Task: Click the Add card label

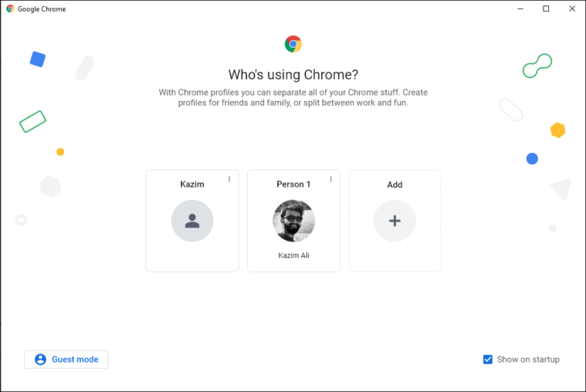Action: [395, 184]
